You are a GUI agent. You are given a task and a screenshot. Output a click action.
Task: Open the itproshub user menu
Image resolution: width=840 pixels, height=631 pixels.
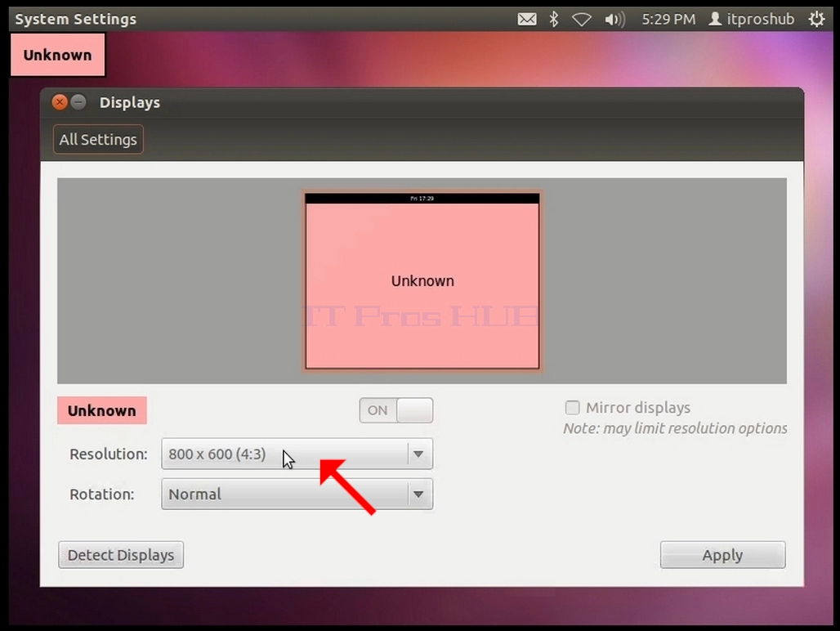point(751,20)
